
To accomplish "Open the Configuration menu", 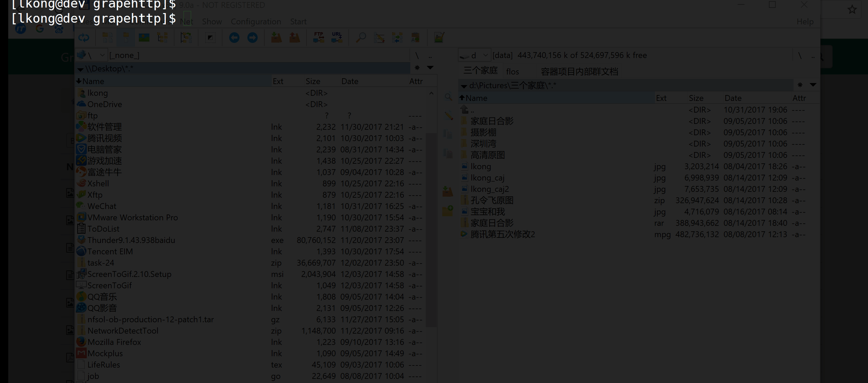I will click(x=256, y=22).
